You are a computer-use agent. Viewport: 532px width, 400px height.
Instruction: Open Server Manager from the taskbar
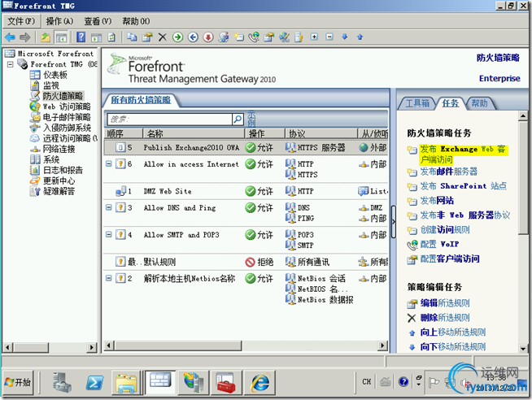tap(62, 382)
